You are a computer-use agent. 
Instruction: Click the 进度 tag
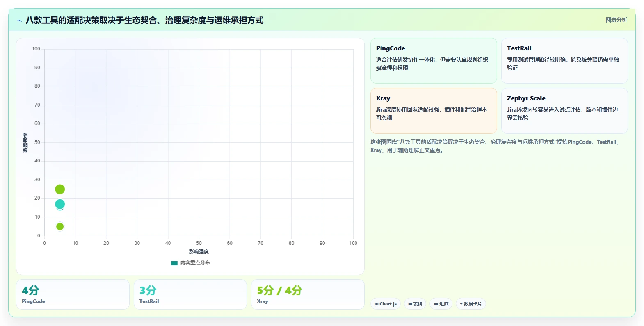click(x=441, y=304)
